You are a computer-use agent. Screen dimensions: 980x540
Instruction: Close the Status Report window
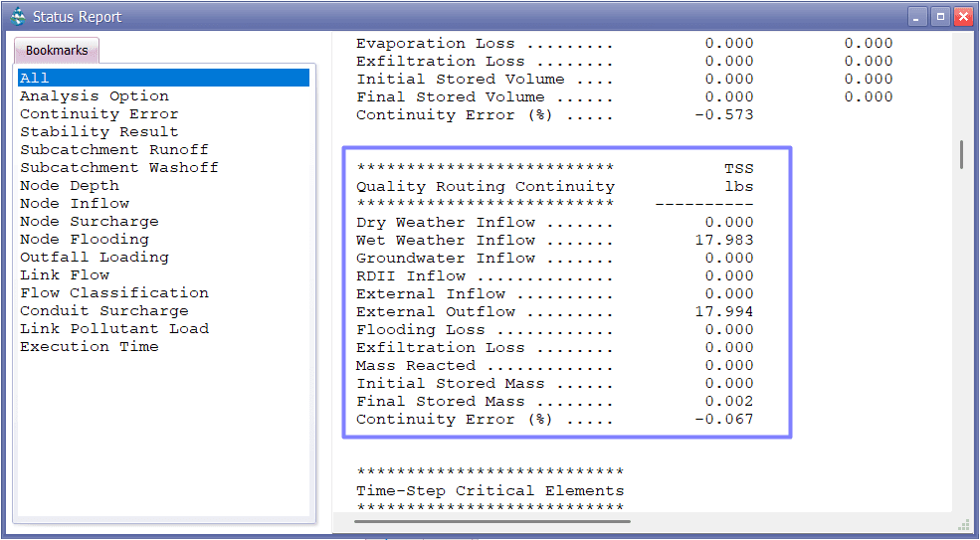coord(963,17)
